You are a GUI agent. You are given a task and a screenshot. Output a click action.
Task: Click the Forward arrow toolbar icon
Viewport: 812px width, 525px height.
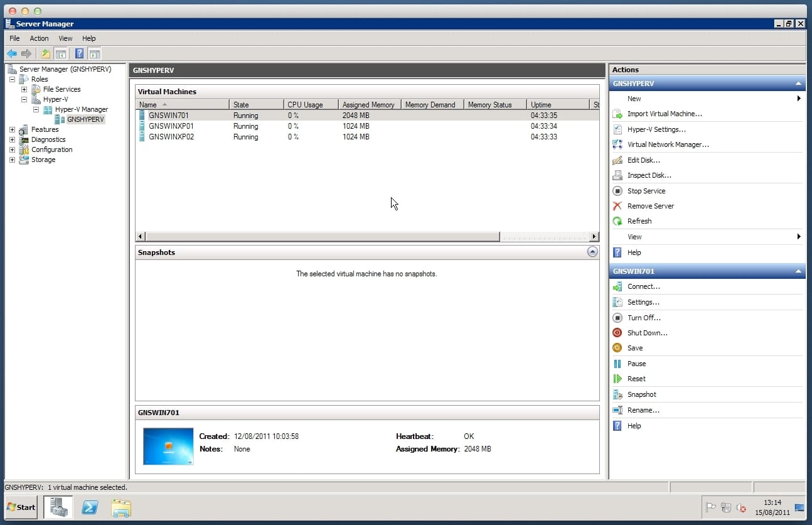(26, 54)
